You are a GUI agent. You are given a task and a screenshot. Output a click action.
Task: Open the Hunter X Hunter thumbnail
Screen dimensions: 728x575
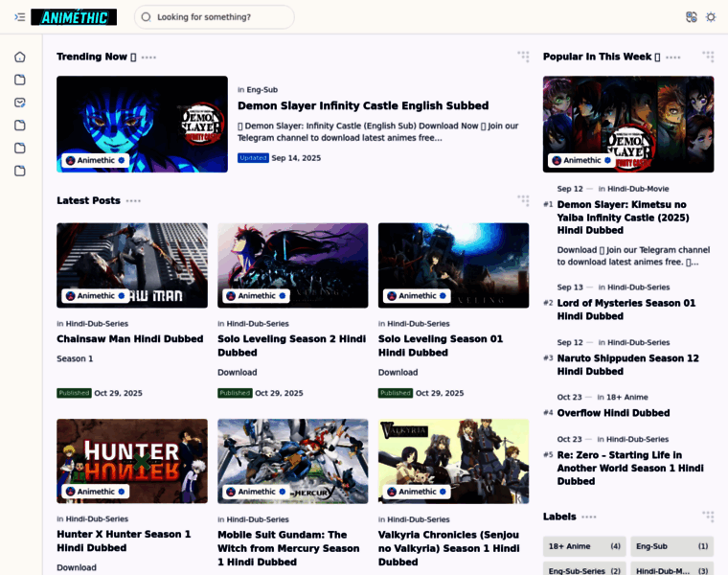[132, 461]
